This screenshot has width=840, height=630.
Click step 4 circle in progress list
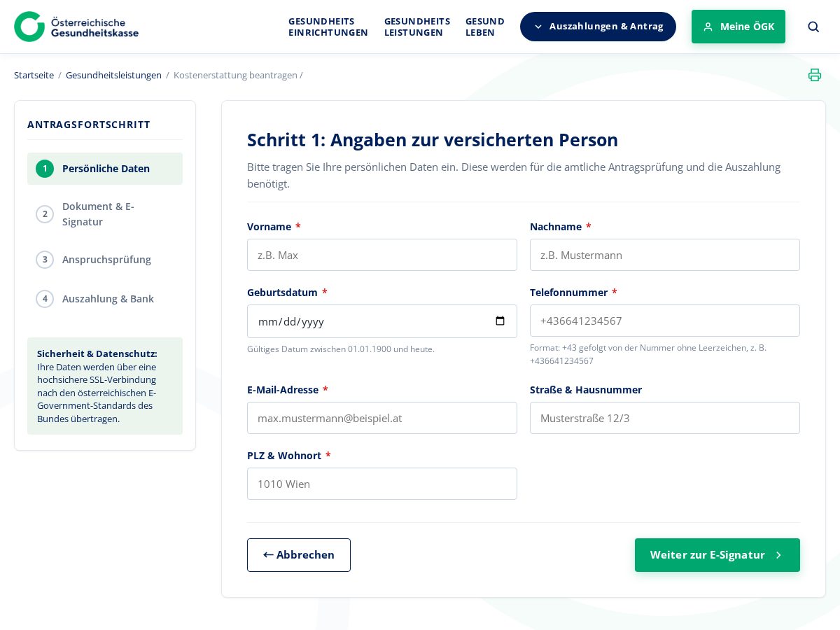(45, 299)
